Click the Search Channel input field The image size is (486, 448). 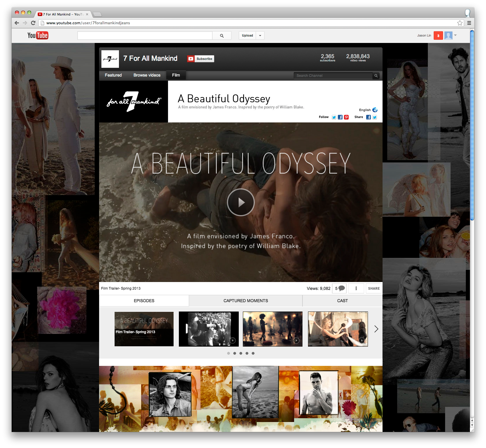pos(333,76)
